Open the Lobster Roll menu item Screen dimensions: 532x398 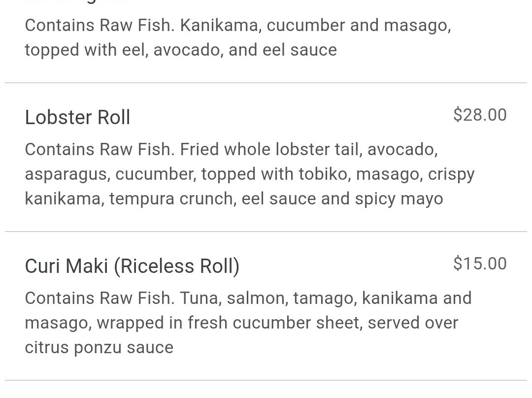[78, 118]
